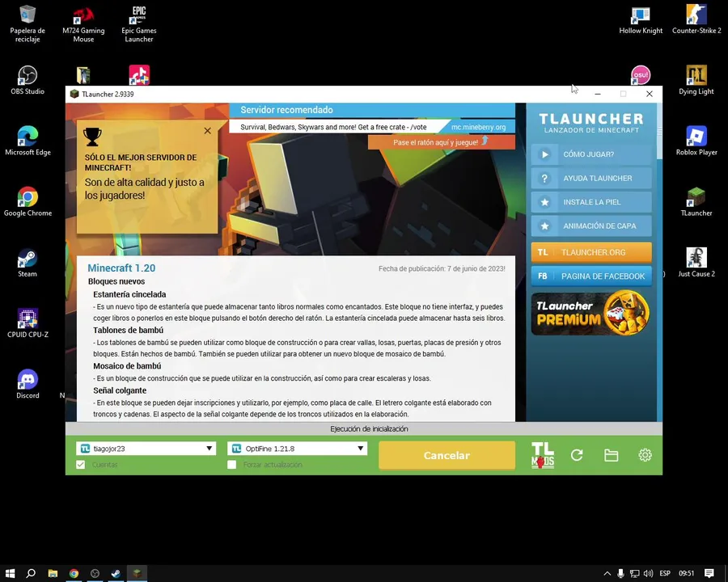Select the M724 Gaming Mouse desktop icon
Viewport: 728px width, 582px height.
[83, 23]
